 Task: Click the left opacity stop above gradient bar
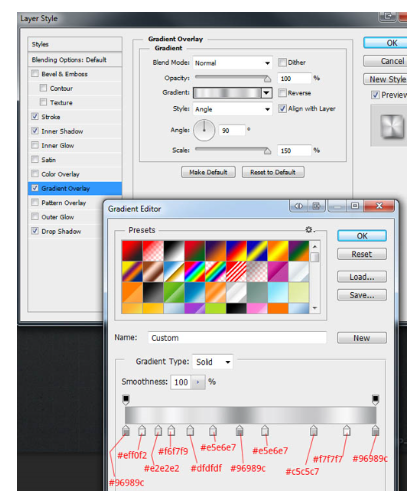coord(126,399)
